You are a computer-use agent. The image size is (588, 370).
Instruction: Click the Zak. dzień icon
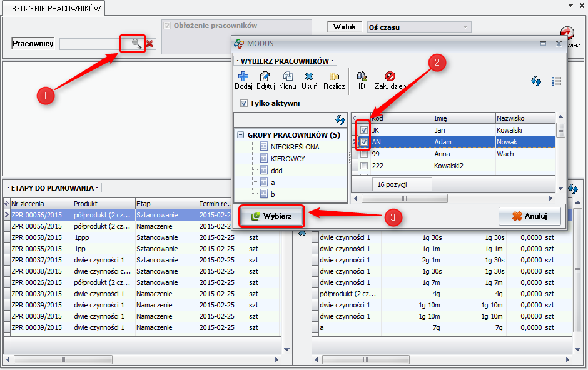(x=390, y=76)
